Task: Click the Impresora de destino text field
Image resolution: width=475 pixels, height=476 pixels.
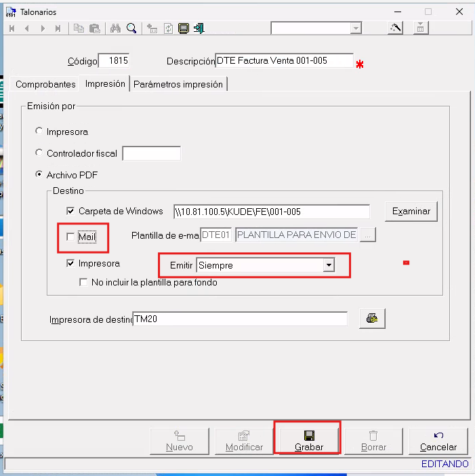Action: (x=239, y=319)
